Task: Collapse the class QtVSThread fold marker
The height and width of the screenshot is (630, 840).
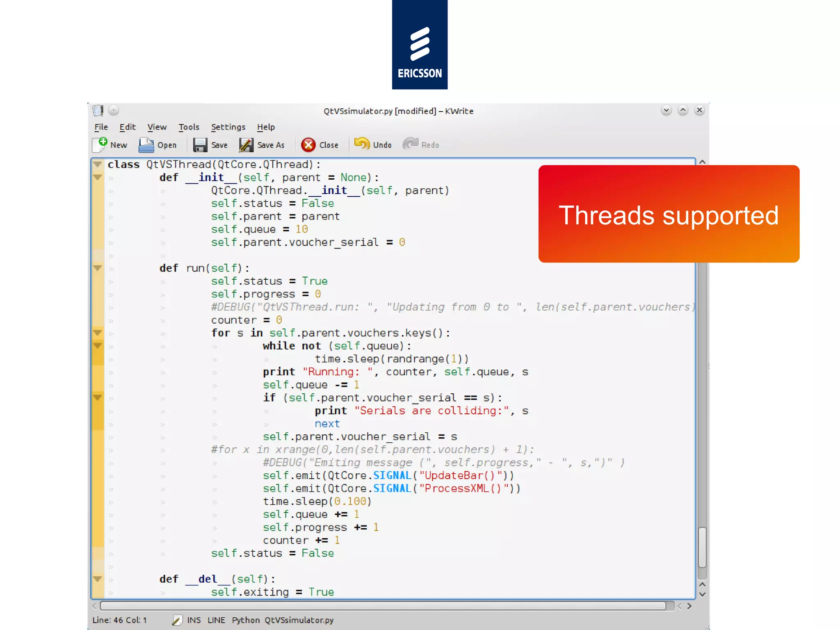Action: [x=97, y=164]
